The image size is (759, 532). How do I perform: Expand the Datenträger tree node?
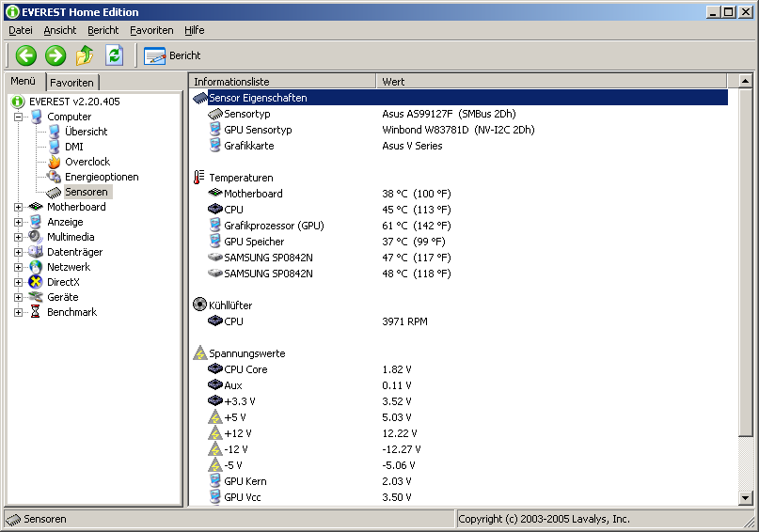tap(19, 252)
